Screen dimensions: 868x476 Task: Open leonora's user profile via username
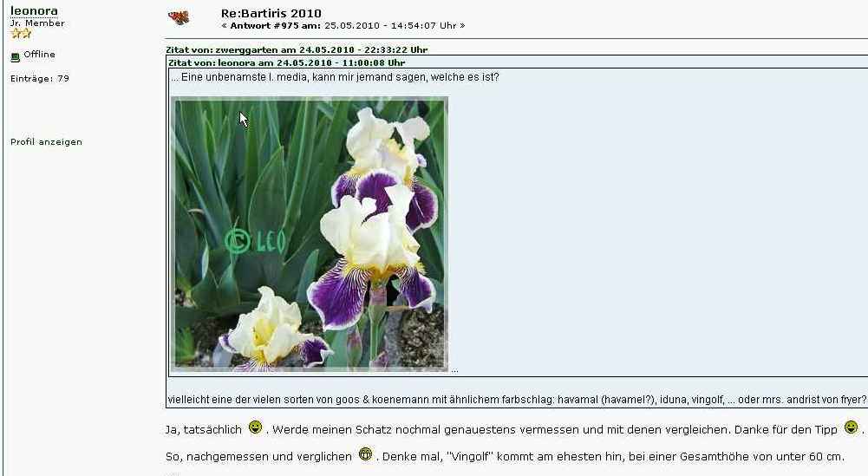(34, 10)
